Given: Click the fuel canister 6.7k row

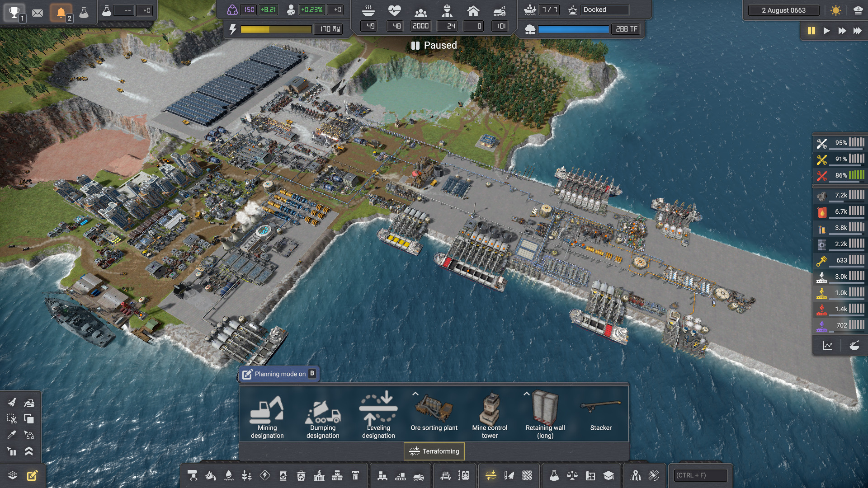Looking at the screenshot, I should click(x=840, y=211).
